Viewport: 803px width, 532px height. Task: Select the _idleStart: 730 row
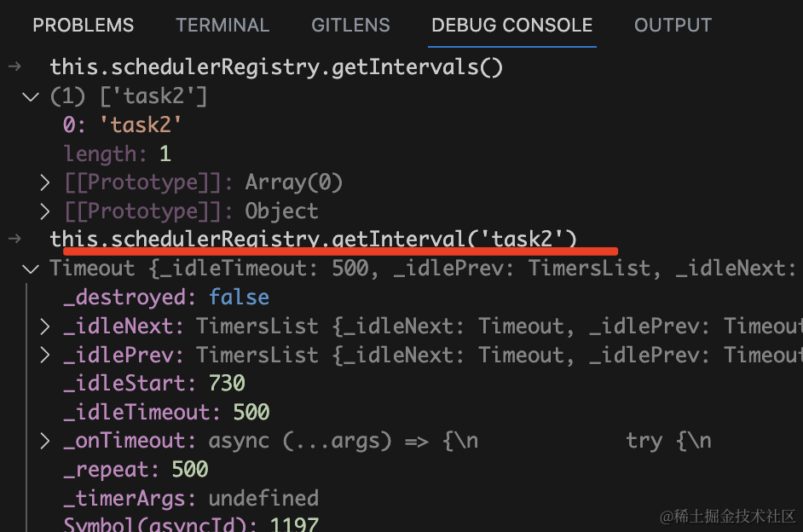(x=153, y=384)
